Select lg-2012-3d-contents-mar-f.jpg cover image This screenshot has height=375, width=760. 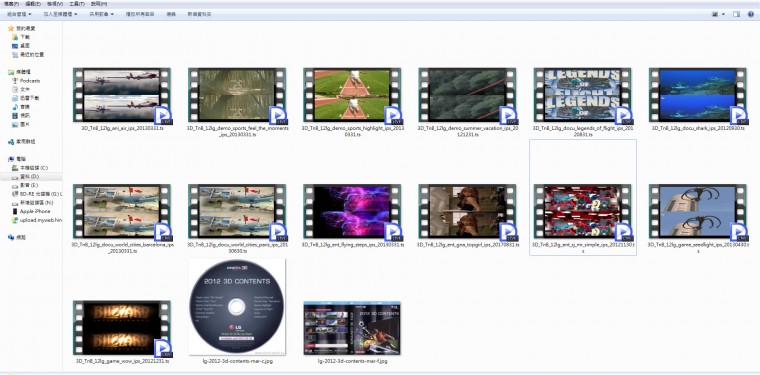click(352, 328)
